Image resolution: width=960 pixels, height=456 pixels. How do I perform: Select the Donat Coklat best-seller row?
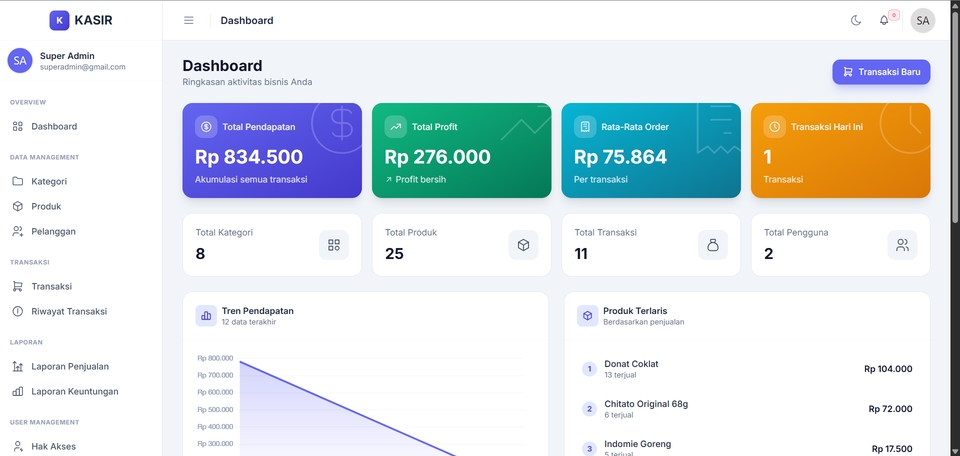click(x=747, y=368)
